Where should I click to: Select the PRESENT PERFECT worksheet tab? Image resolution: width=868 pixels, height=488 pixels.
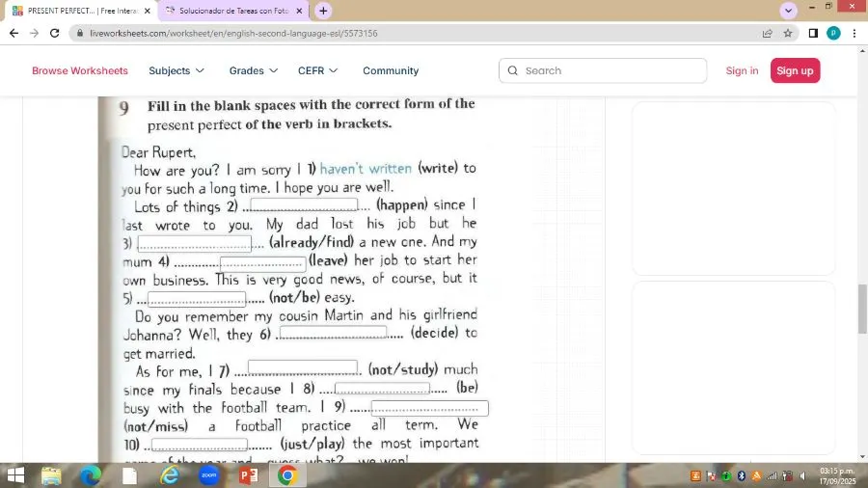click(x=81, y=11)
